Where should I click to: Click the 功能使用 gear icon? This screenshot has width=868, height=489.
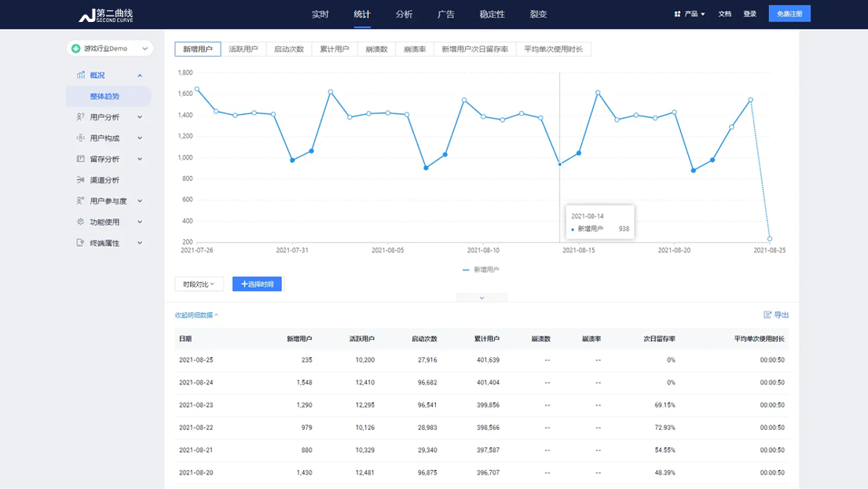click(x=80, y=222)
